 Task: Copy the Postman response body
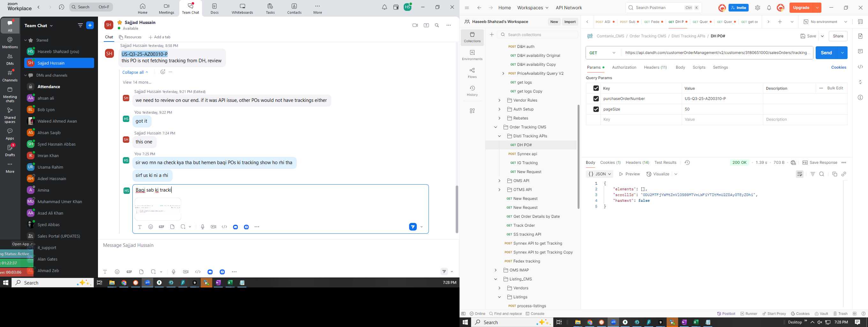tap(834, 174)
